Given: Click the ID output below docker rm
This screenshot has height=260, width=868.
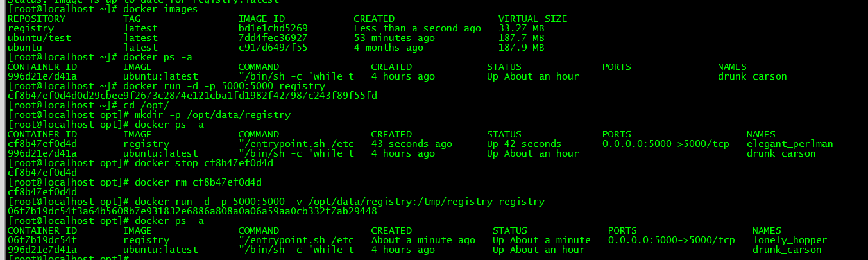Looking at the screenshot, I should click(42, 192).
